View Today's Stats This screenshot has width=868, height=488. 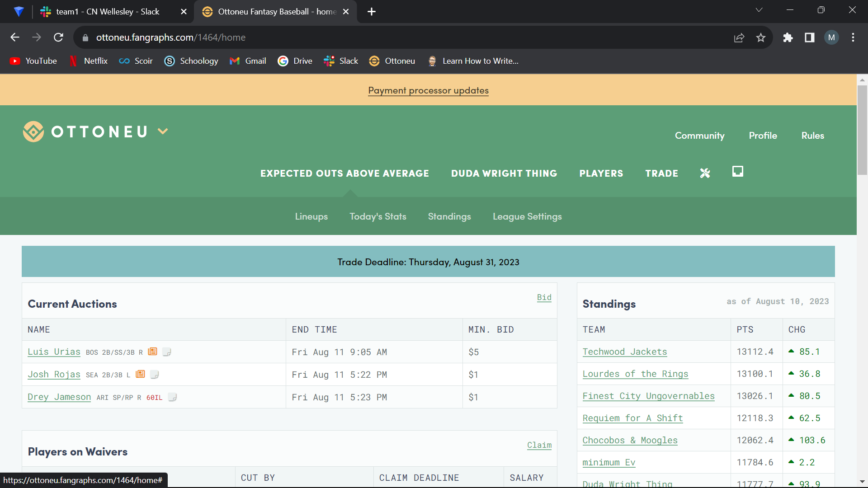coord(378,216)
